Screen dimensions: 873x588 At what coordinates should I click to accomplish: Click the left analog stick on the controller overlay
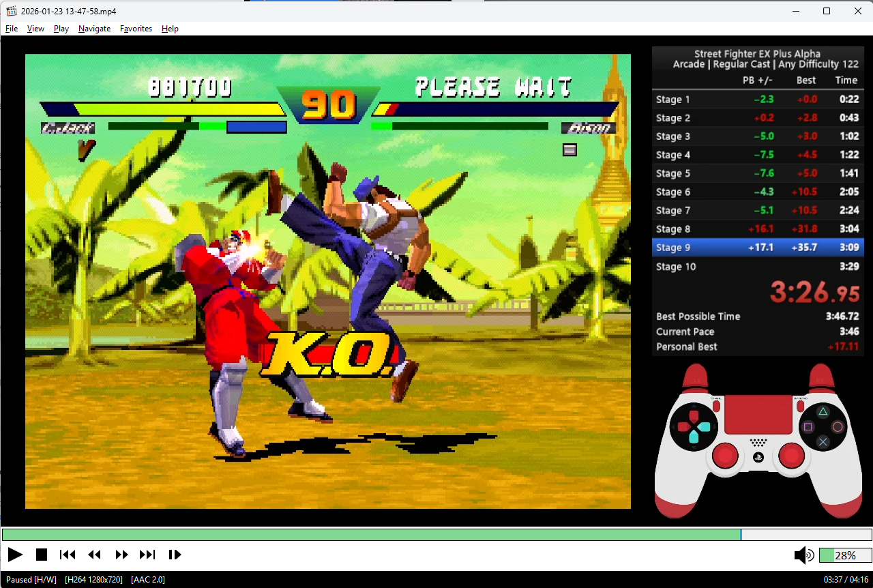[725, 456]
